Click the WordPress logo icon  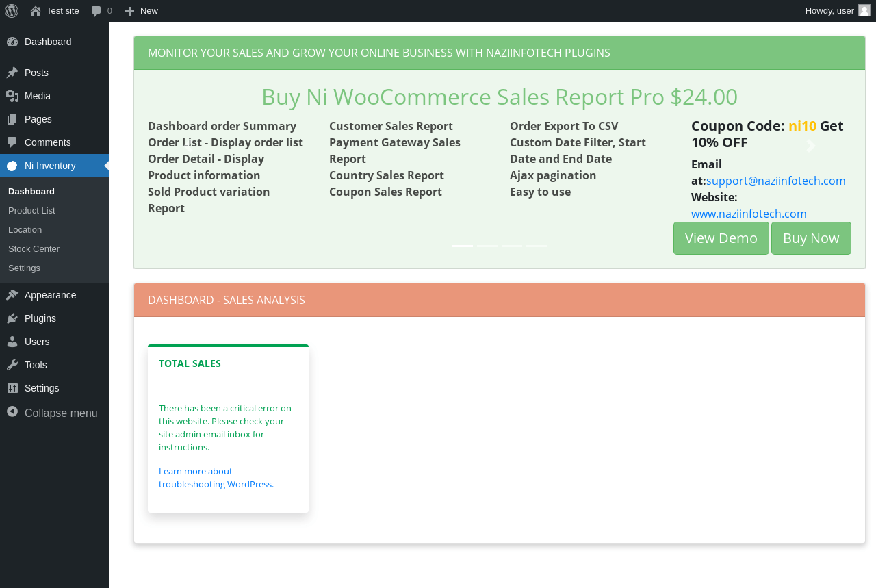point(12,11)
